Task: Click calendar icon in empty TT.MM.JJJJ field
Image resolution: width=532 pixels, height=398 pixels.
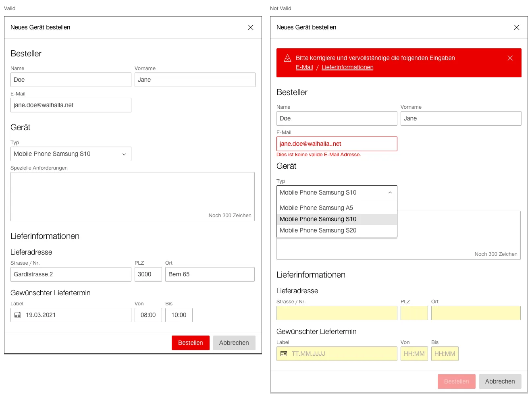Action: pos(284,354)
